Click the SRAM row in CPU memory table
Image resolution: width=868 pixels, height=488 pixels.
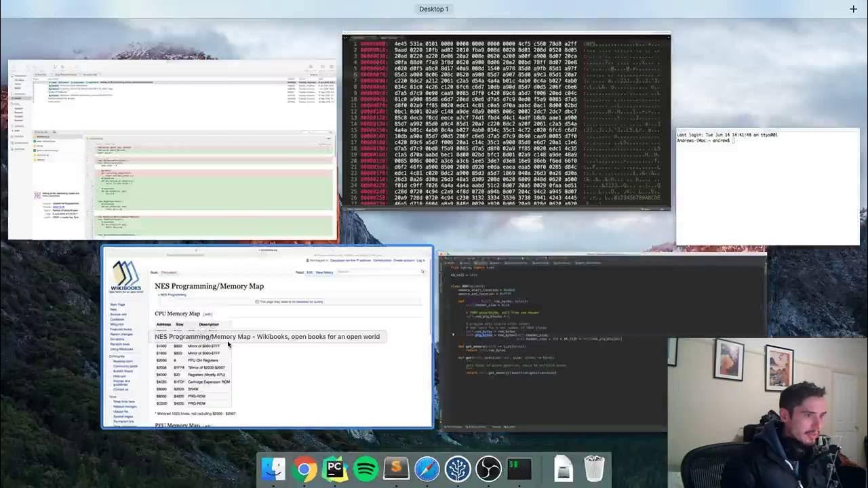point(193,389)
